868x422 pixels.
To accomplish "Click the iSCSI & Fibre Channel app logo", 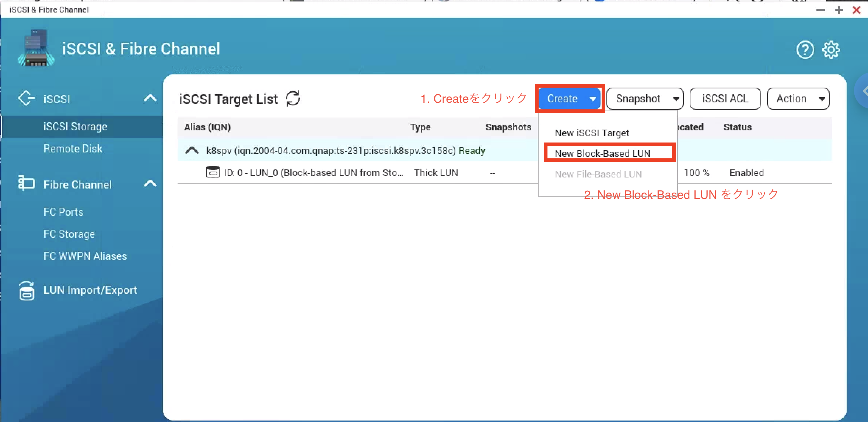I will 36,48.
